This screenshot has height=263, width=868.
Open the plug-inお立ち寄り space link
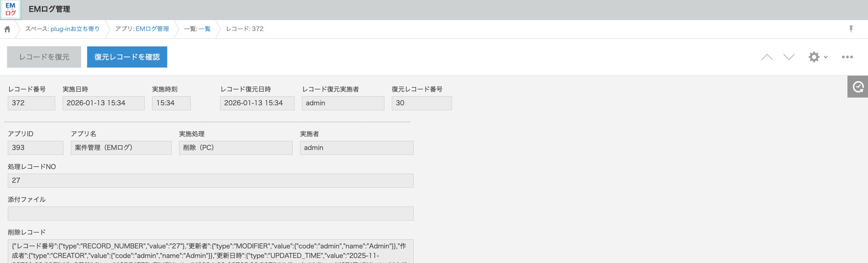point(75,29)
